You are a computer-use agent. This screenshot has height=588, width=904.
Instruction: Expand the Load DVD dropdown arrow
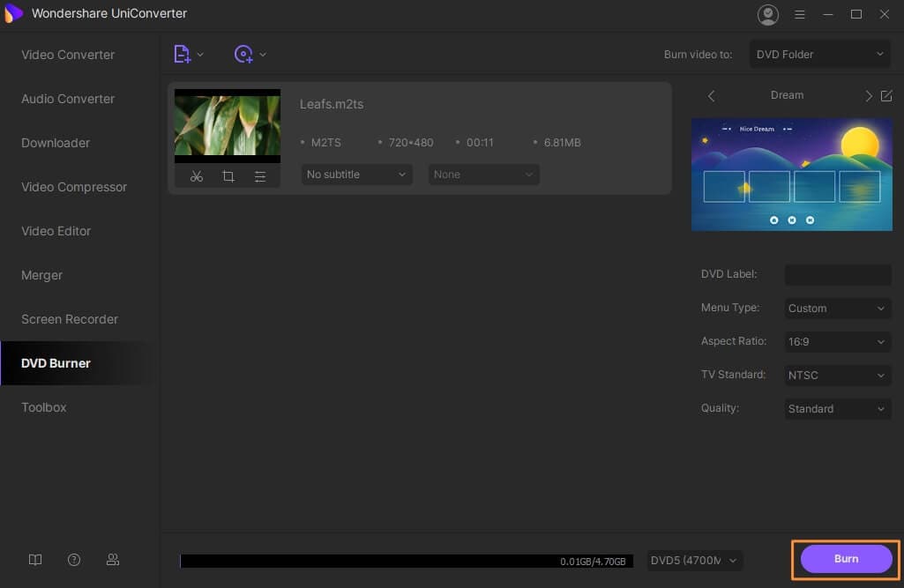(263, 55)
